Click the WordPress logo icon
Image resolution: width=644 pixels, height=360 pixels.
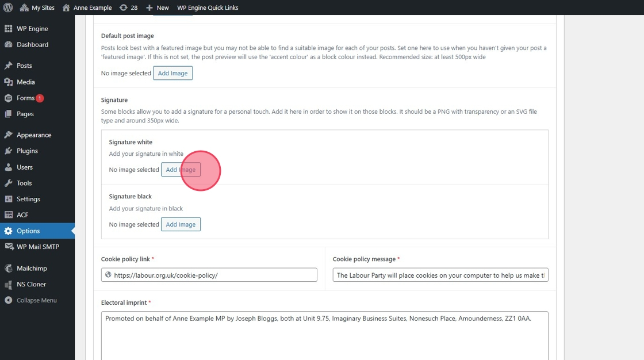click(x=8, y=7)
